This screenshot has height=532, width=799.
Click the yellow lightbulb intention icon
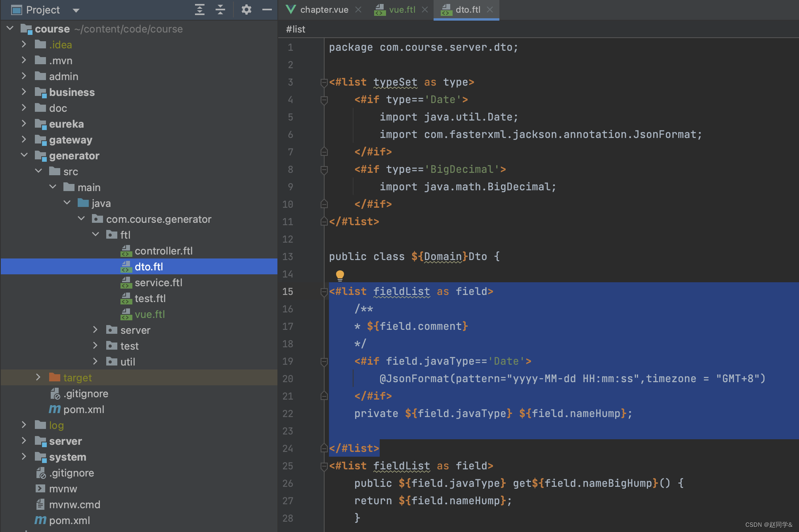click(340, 275)
